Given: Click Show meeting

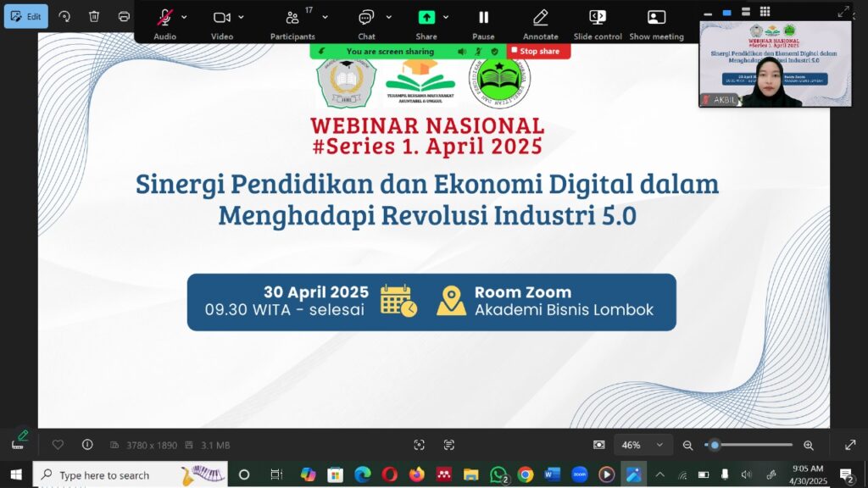Looking at the screenshot, I should (656, 24).
